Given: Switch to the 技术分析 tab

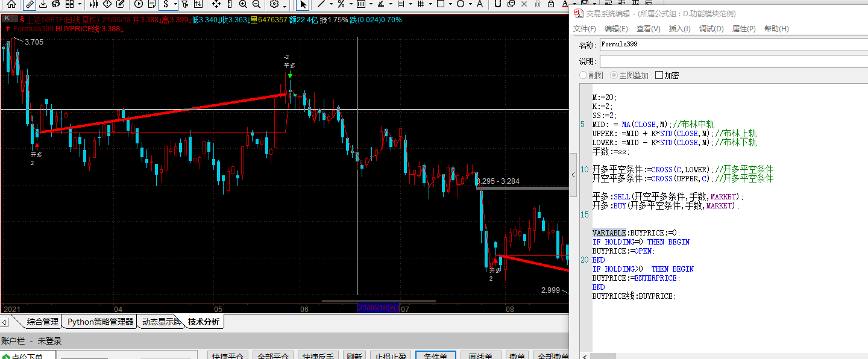Looking at the screenshot, I should pyautogui.click(x=203, y=322).
